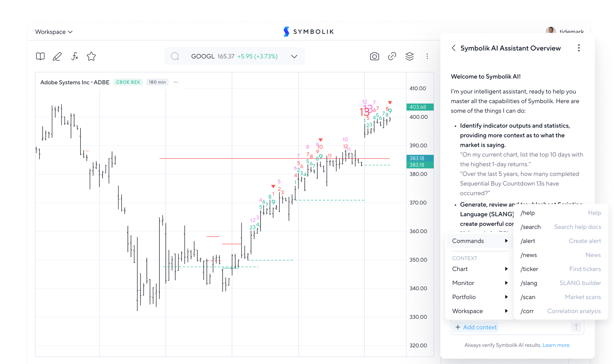Select the /ticker Find tickers command
The width and height of the screenshot is (614, 364).
point(561,269)
